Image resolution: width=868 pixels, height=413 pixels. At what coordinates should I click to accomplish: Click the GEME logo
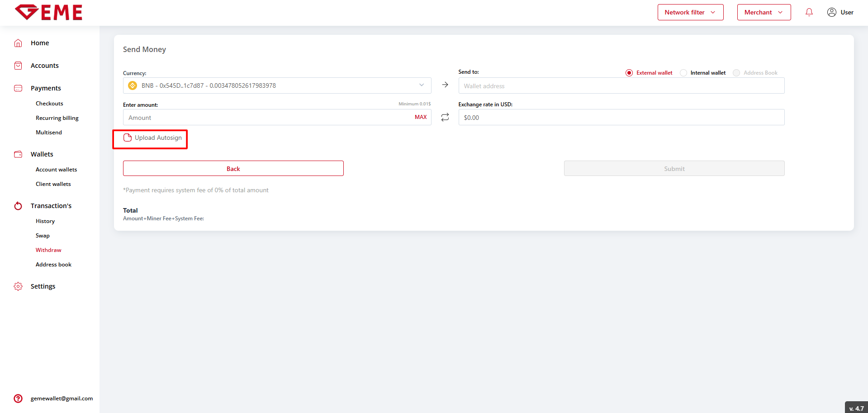(49, 12)
